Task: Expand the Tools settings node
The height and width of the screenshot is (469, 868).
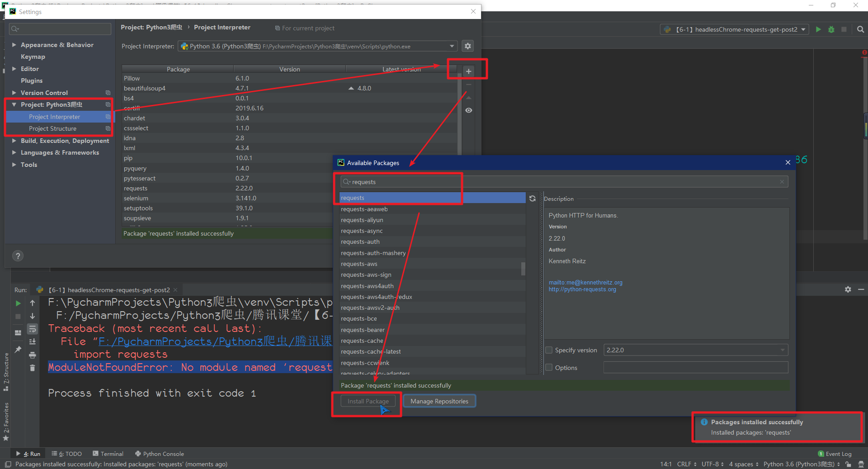Action: pyautogui.click(x=14, y=165)
